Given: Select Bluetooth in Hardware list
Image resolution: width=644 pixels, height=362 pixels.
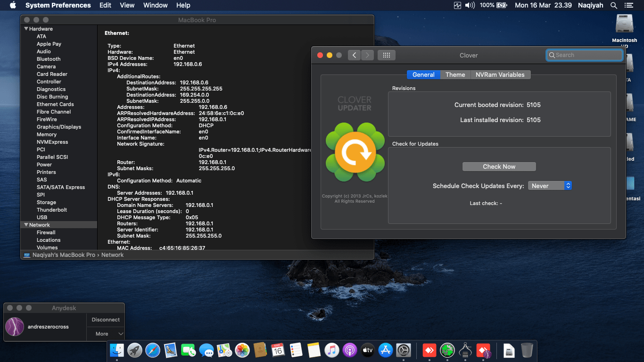Looking at the screenshot, I should point(49,59).
